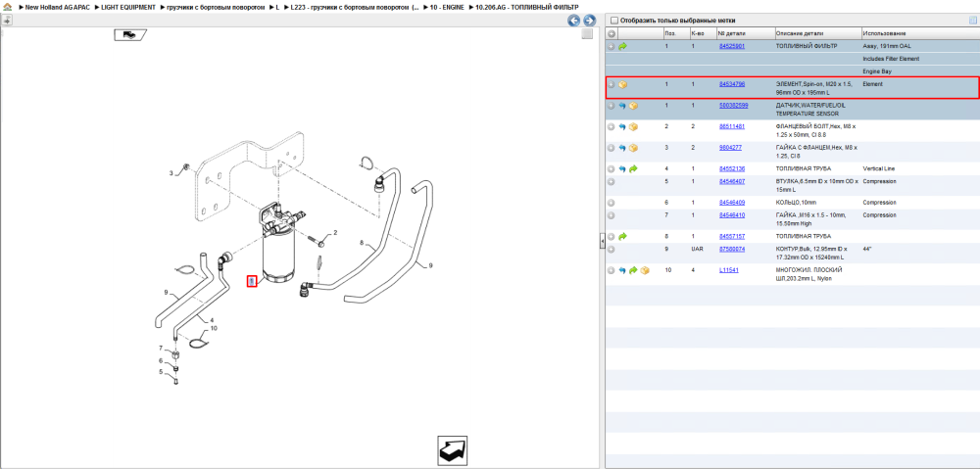Select callout 5 on the diagram
The width and height of the screenshot is (980, 469).
tap(161, 372)
